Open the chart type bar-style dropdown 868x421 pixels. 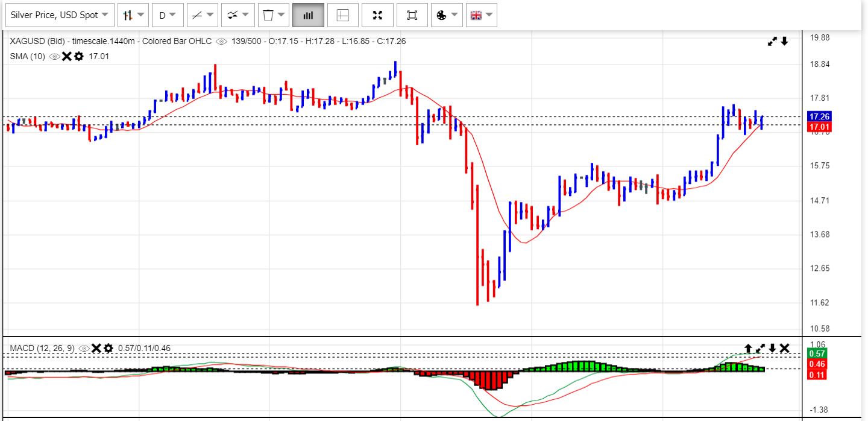tap(133, 15)
